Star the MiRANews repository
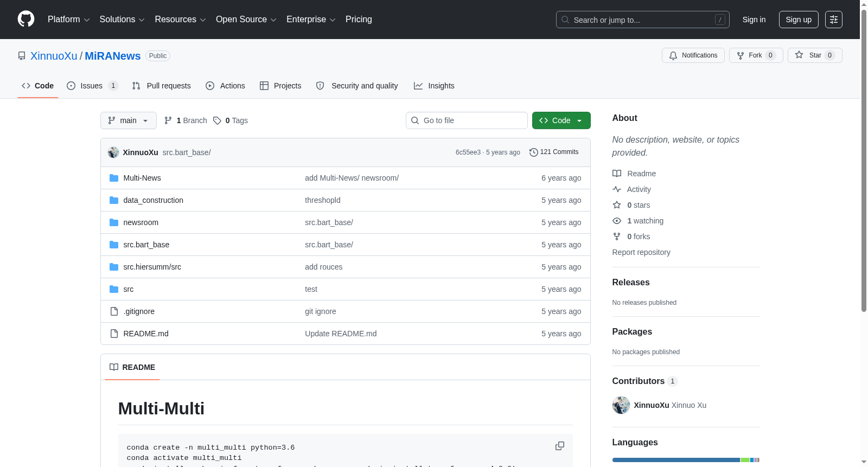The width and height of the screenshot is (868, 467). (815, 55)
